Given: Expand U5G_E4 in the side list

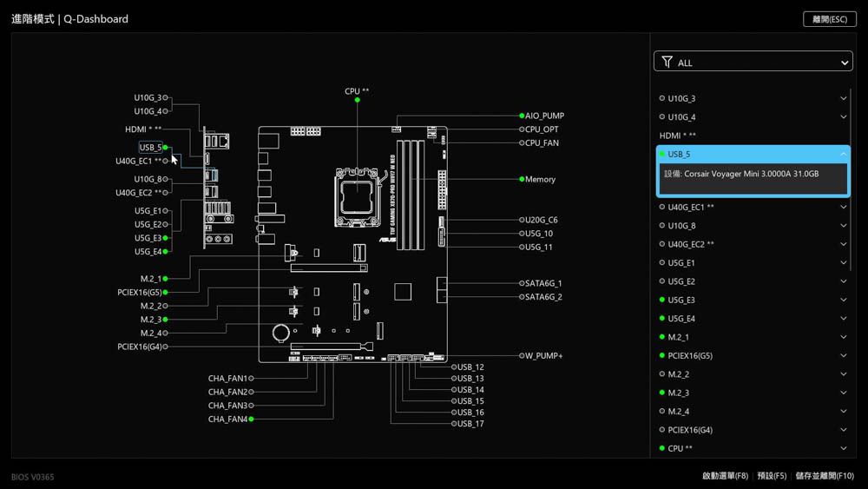Looking at the screenshot, I should tap(843, 319).
